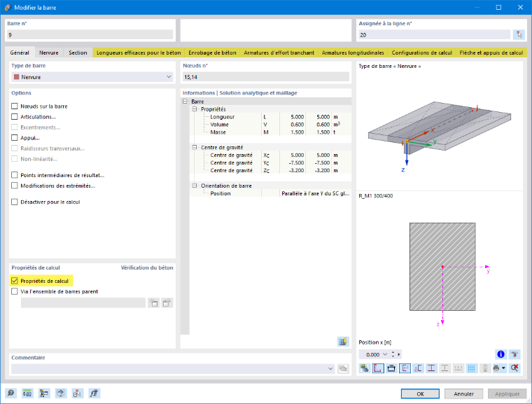
Task: Click the new item icon under Propriétés de calcul
Action: pyautogui.click(x=154, y=303)
